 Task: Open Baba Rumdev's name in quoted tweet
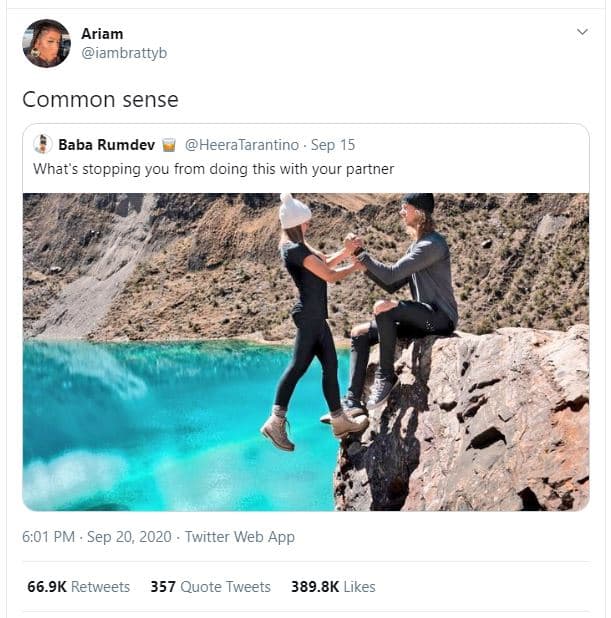[106, 145]
